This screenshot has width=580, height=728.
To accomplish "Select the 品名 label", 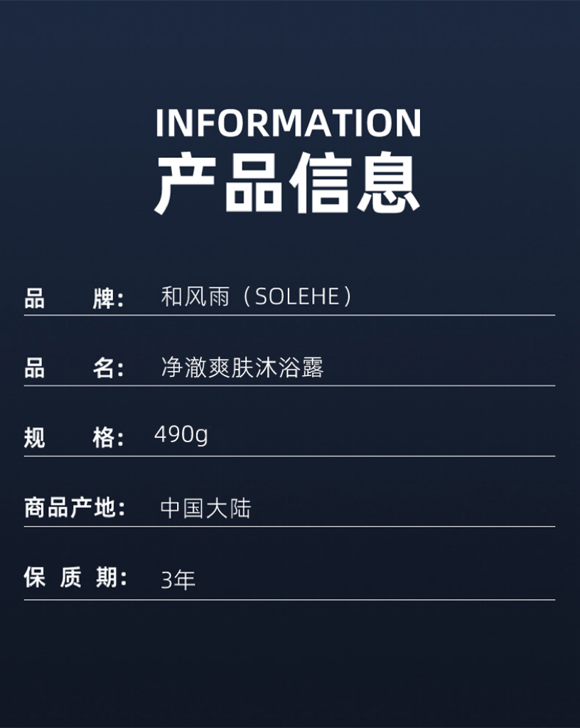I will coord(74,369).
